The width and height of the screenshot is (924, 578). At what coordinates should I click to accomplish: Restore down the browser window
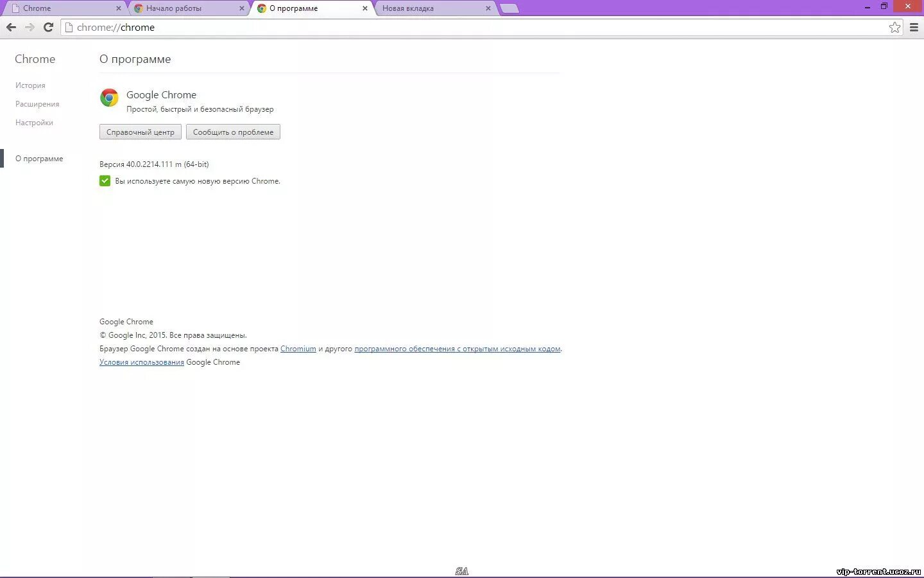tap(884, 6)
